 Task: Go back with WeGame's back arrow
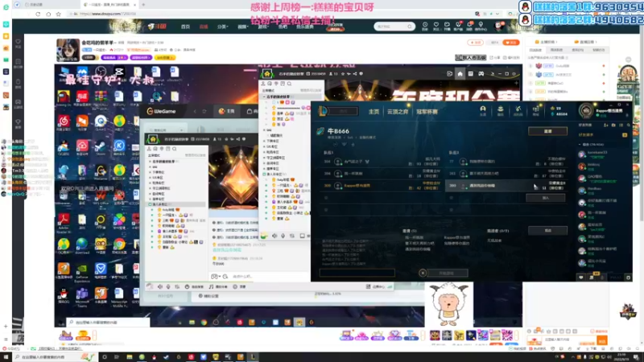(195, 111)
